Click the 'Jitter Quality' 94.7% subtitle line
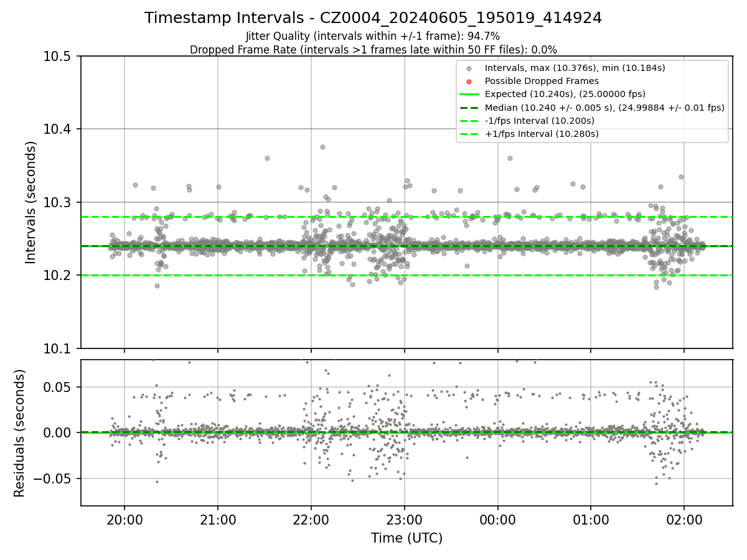747x560 pixels. [x=373, y=36]
